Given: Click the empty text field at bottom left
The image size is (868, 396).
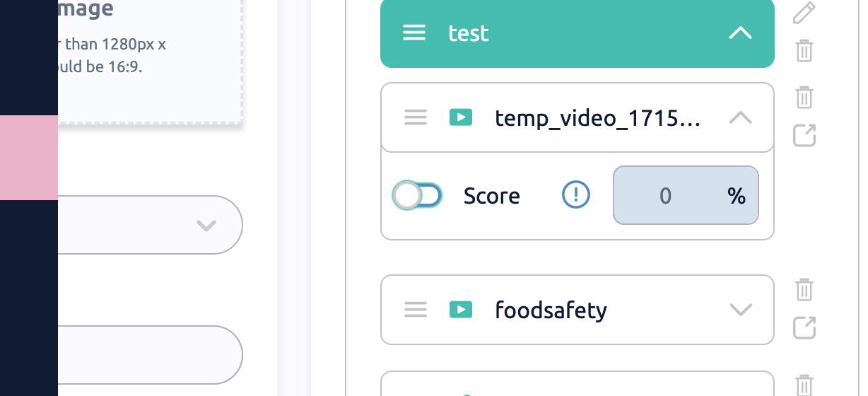Looking at the screenshot, I should pos(148,355).
